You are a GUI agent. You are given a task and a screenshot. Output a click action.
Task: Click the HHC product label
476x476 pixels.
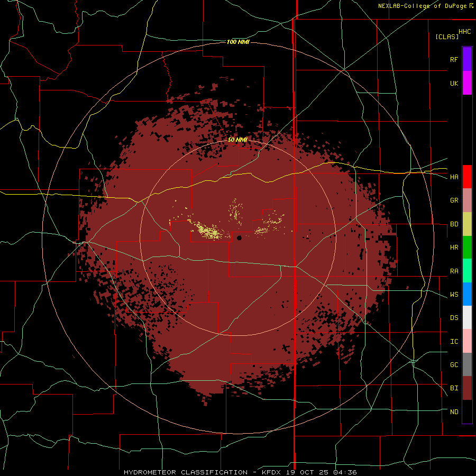coord(465,32)
